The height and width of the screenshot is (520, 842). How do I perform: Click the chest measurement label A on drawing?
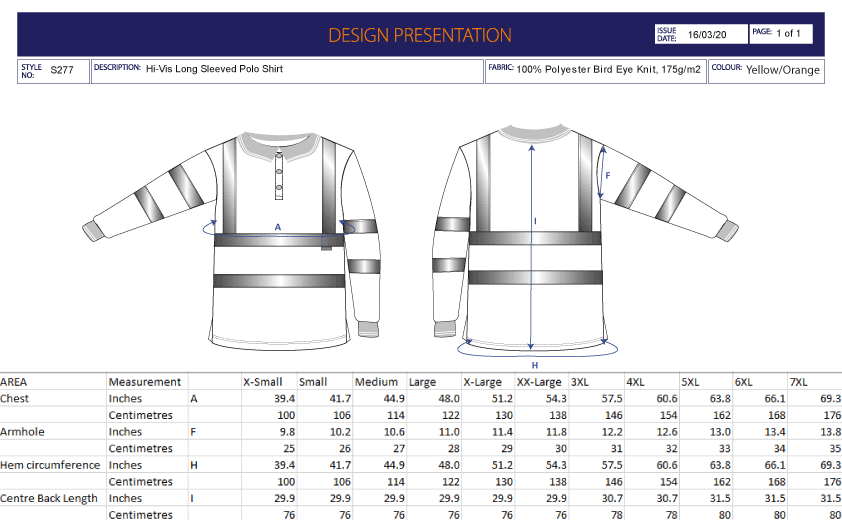click(x=278, y=227)
